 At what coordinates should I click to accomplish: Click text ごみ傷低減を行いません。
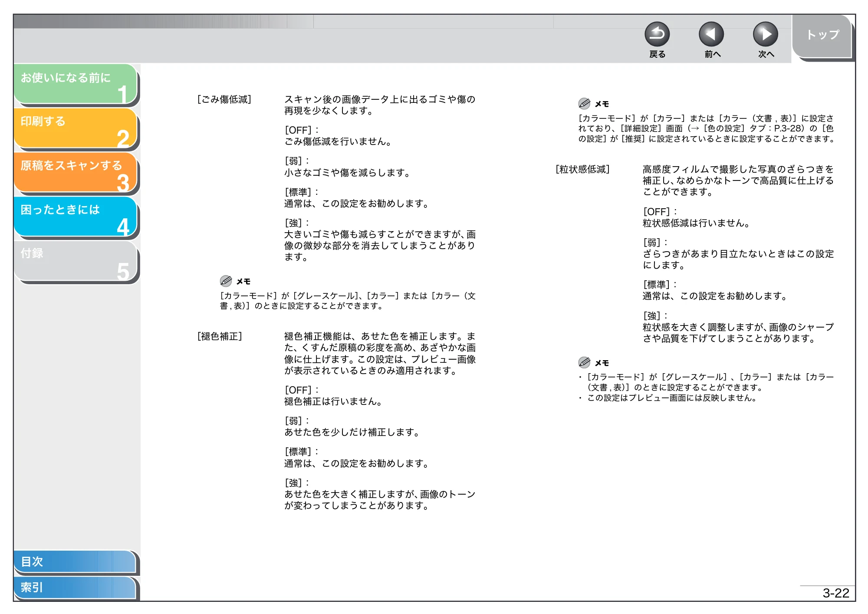(x=338, y=141)
